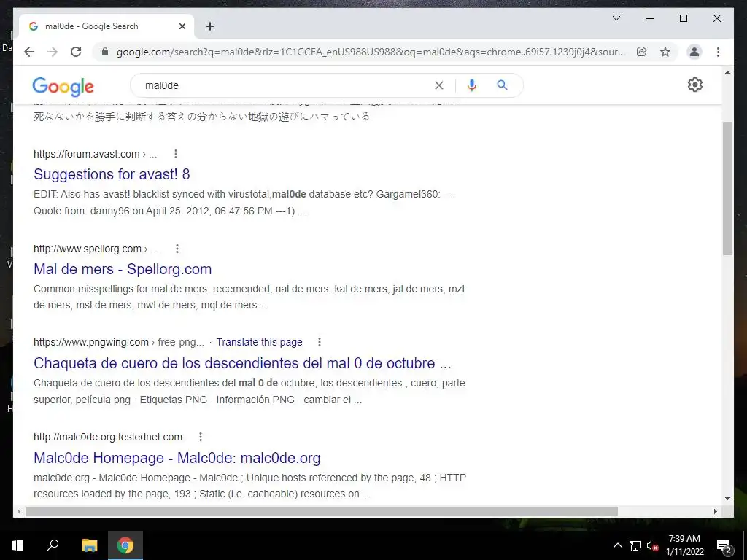Click the scroll right arrow
The image size is (747, 560).
715,511
